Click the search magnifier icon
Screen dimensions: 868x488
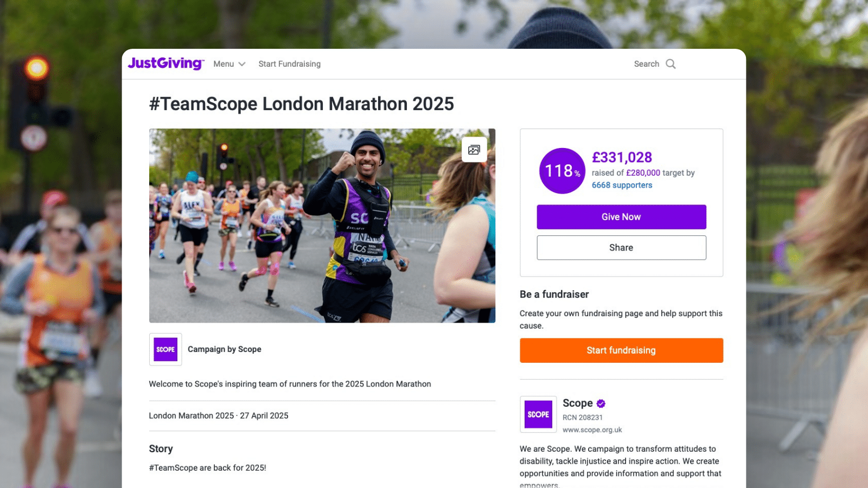pos(671,64)
